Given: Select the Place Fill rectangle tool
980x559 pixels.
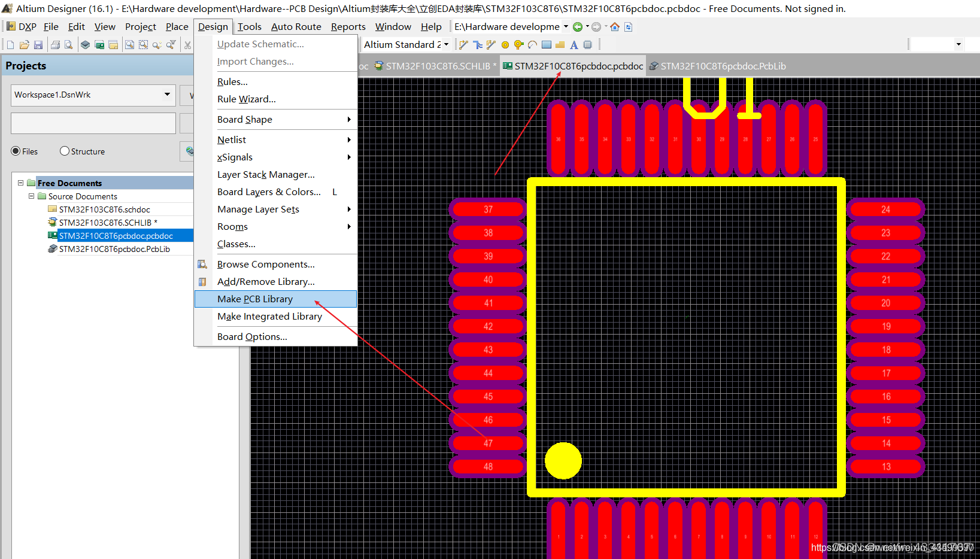Looking at the screenshot, I should pos(547,45).
